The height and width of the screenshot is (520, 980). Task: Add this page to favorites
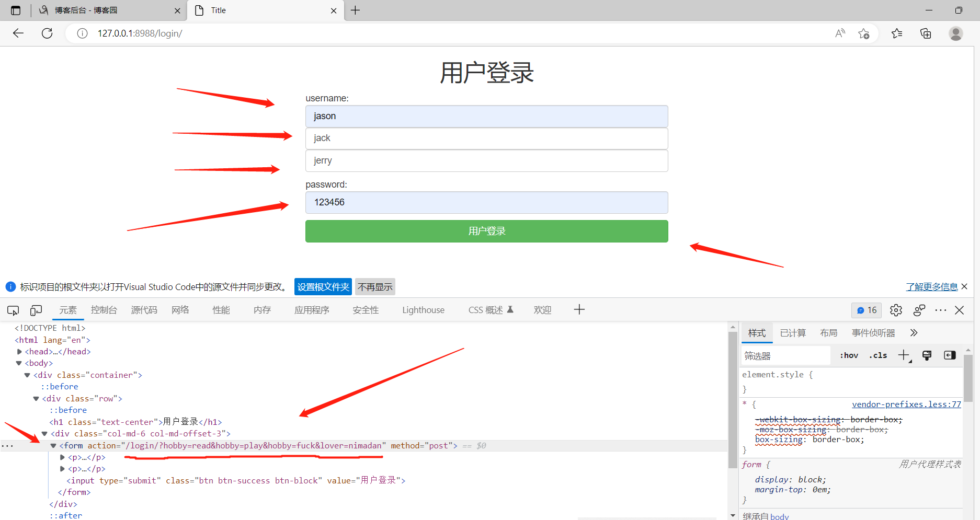click(x=863, y=33)
